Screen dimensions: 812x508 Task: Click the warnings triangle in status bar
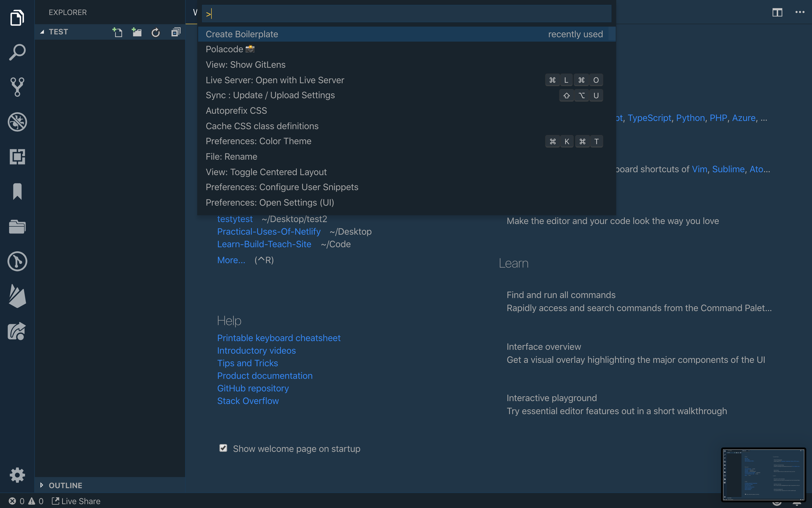32,501
